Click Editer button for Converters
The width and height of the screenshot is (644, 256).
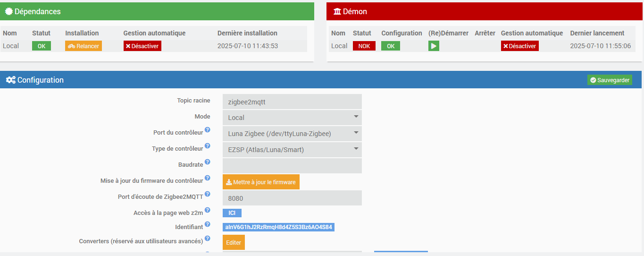(234, 242)
